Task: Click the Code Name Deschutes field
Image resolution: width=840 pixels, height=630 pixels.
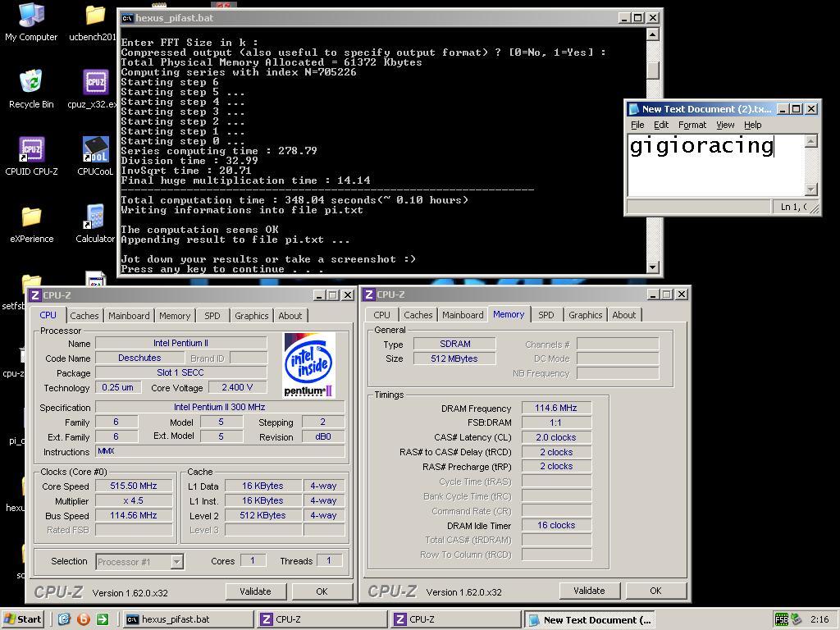Action: point(139,358)
